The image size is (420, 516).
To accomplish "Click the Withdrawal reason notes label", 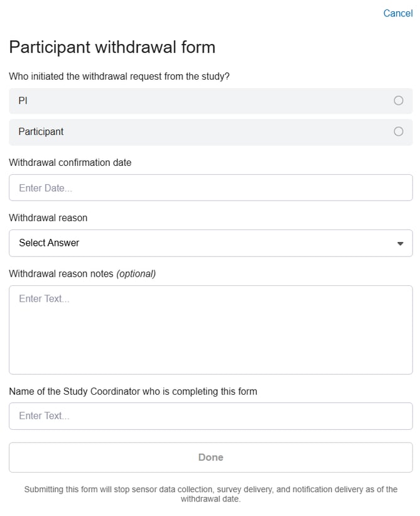I will pos(61,273).
